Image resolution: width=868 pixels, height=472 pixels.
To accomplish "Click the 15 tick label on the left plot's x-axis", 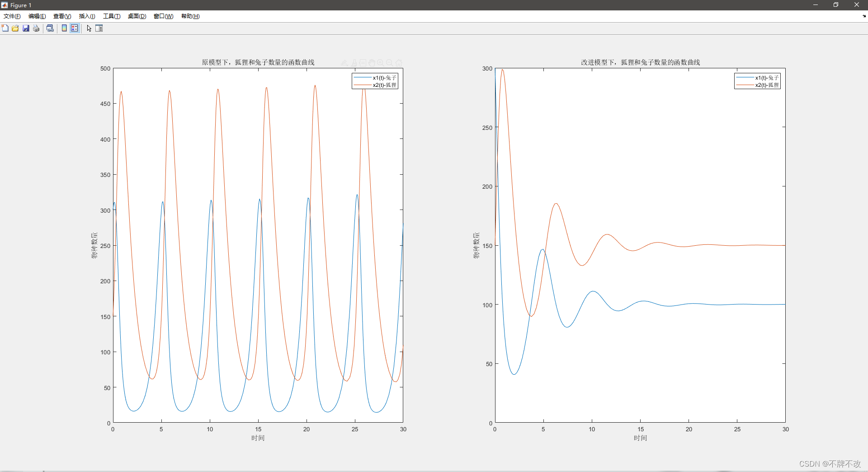I will point(258,429).
